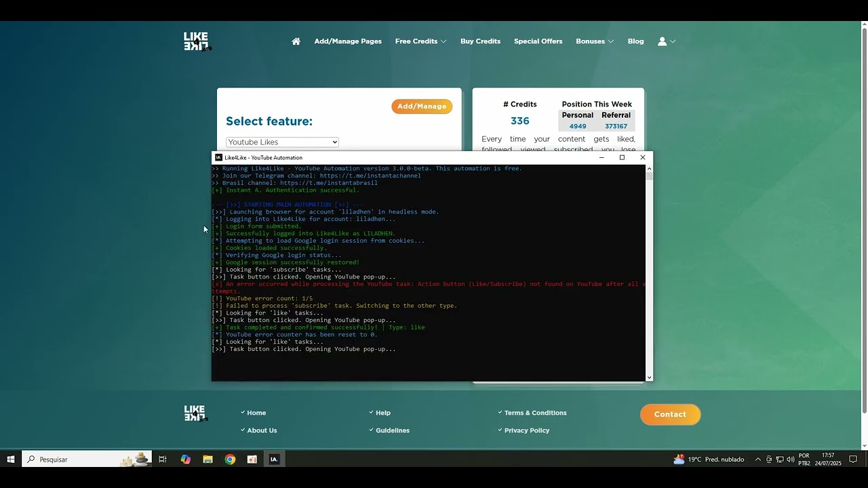The width and height of the screenshot is (868, 488).
Task: Click 'Position This Week' label
Action: pyautogui.click(x=597, y=104)
